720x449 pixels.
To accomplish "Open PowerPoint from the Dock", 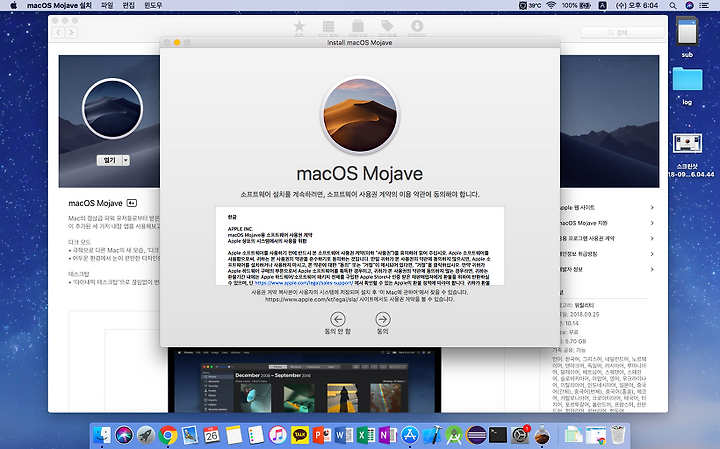I will (x=321, y=435).
